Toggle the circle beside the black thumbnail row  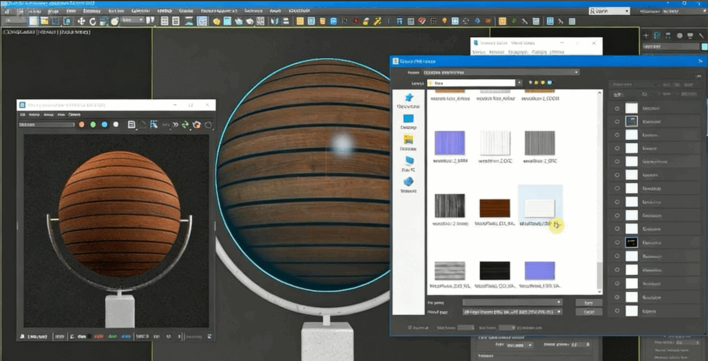617,243
